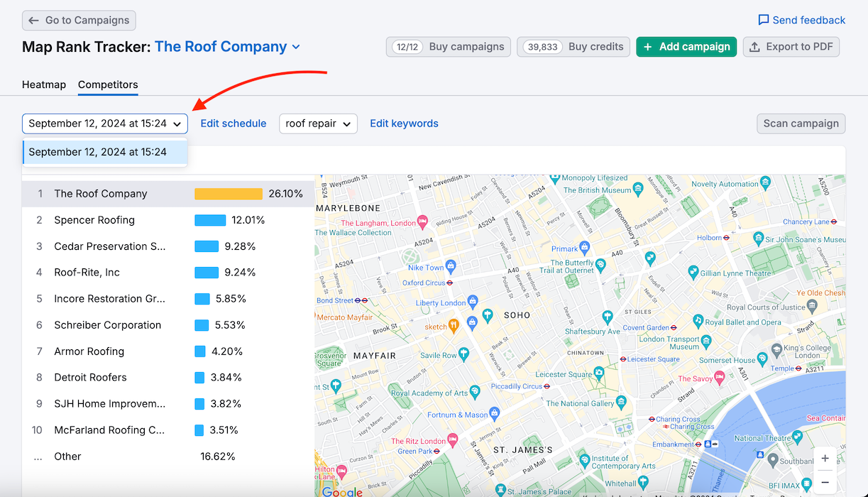Click The National Gallery map pin
Image resolution: width=868 pixels, height=497 pixels.
pos(621,403)
